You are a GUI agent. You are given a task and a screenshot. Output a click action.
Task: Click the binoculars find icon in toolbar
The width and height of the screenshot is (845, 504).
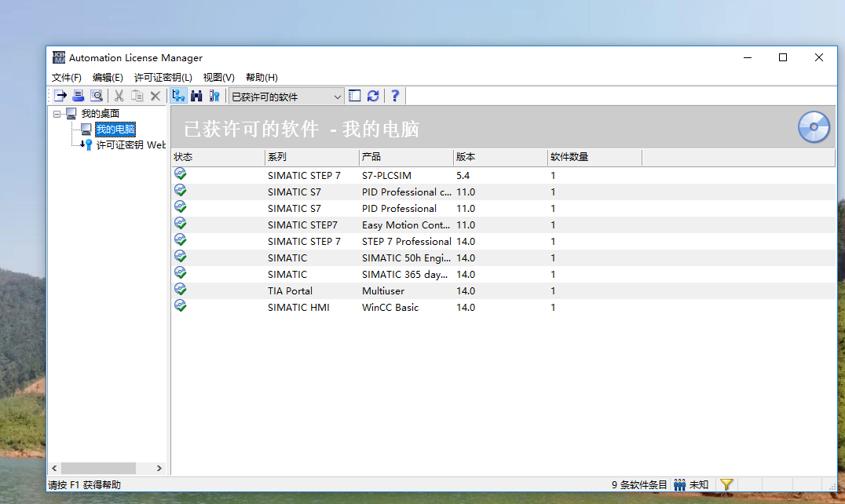(196, 96)
